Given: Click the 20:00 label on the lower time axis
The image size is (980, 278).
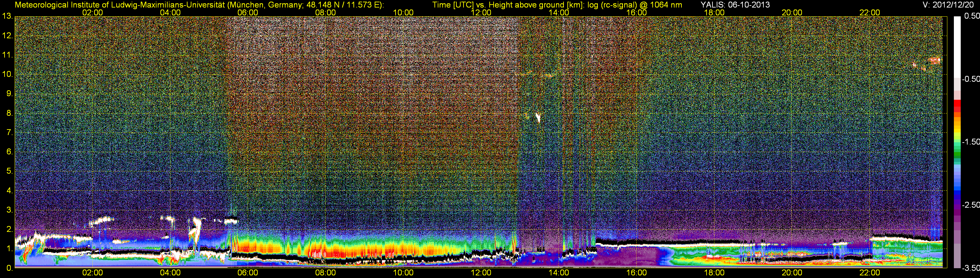Looking at the screenshot, I should 792,273.
